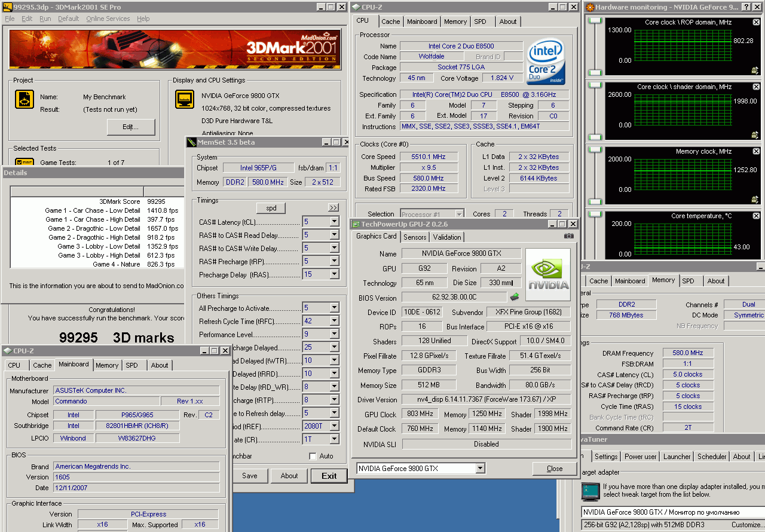The image size is (765, 532).
Task: Open the Performance Level dropdown in MemSet
Action: click(334, 334)
